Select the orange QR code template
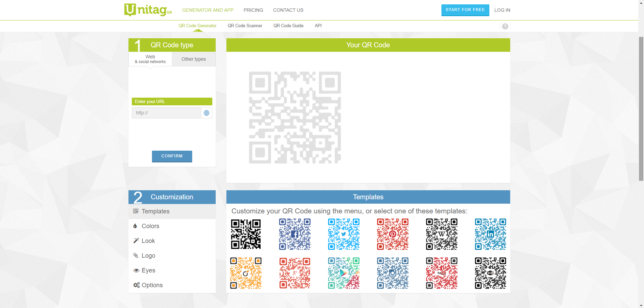This screenshot has width=644, height=308. [246, 273]
